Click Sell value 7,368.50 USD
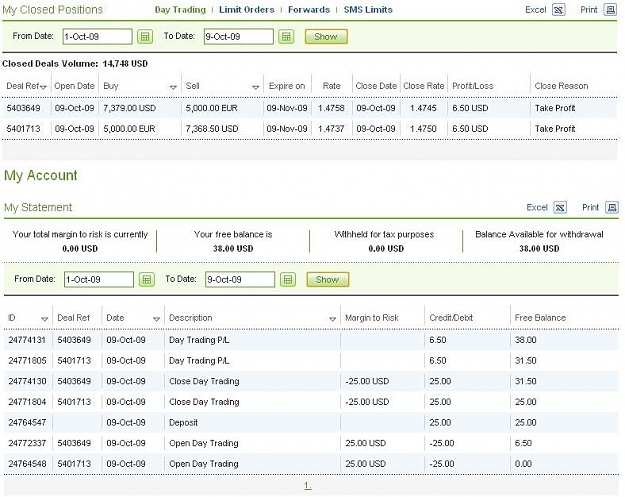This screenshot has height=497, width=625. 212,129
